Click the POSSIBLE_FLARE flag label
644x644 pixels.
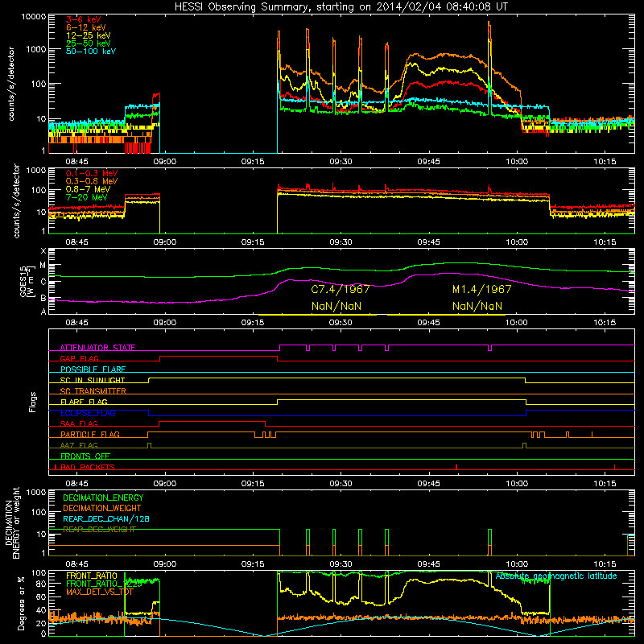click(93, 369)
